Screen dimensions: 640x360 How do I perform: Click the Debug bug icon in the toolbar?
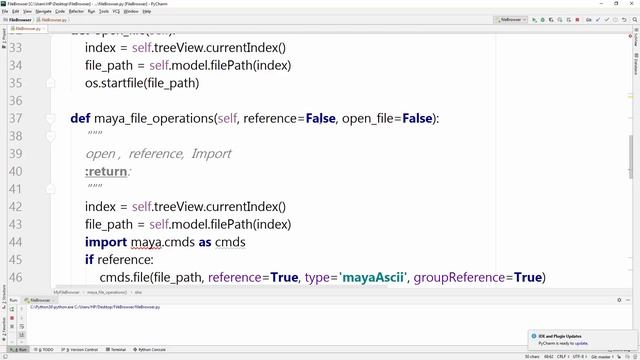point(542,20)
